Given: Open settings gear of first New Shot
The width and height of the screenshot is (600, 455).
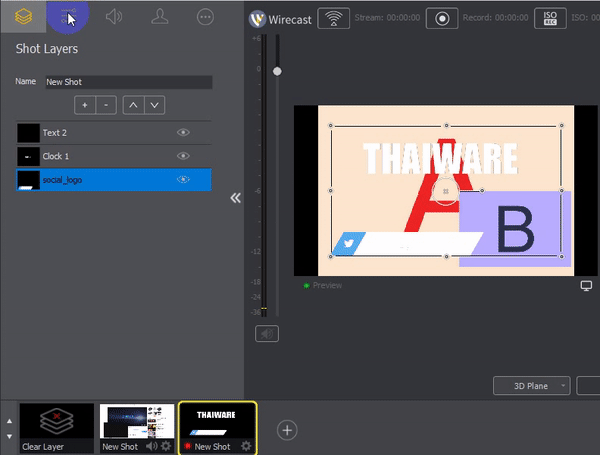Looking at the screenshot, I should [166, 446].
